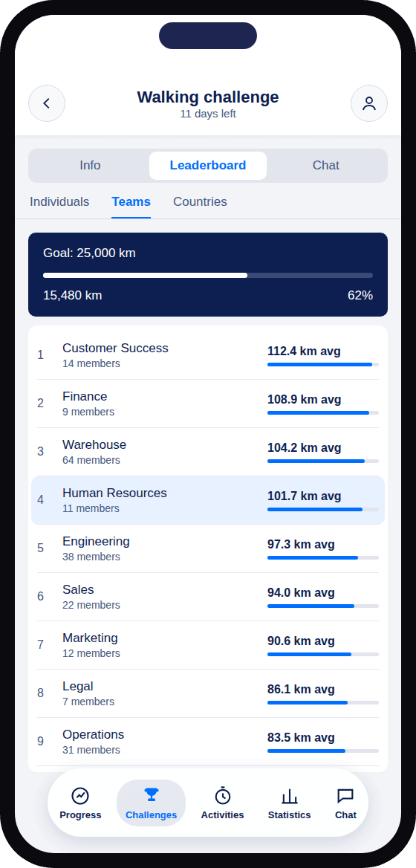Click the 64 members label
The width and height of the screenshot is (416, 868).
click(x=91, y=460)
